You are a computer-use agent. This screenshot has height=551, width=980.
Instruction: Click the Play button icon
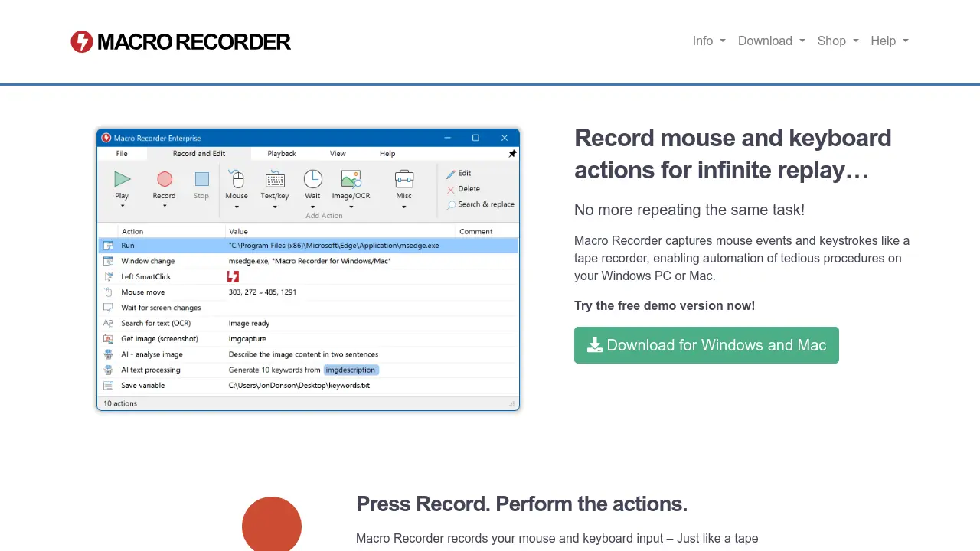[x=122, y=179]
